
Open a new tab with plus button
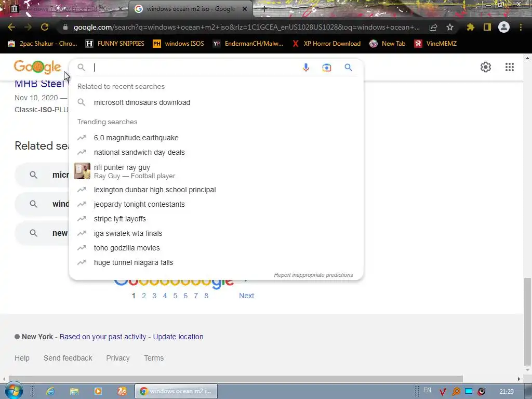tap(264, 9)
